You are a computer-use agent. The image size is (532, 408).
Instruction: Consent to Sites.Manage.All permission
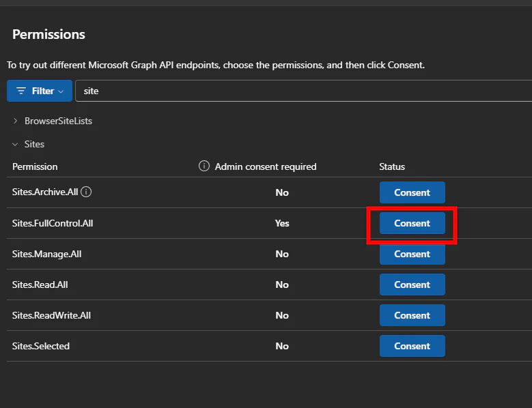point(412,254)
